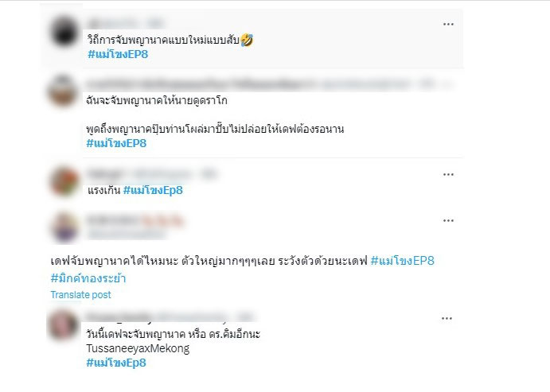Click the Translate post link
Viewport: 550px width, 392px height.
80,295
